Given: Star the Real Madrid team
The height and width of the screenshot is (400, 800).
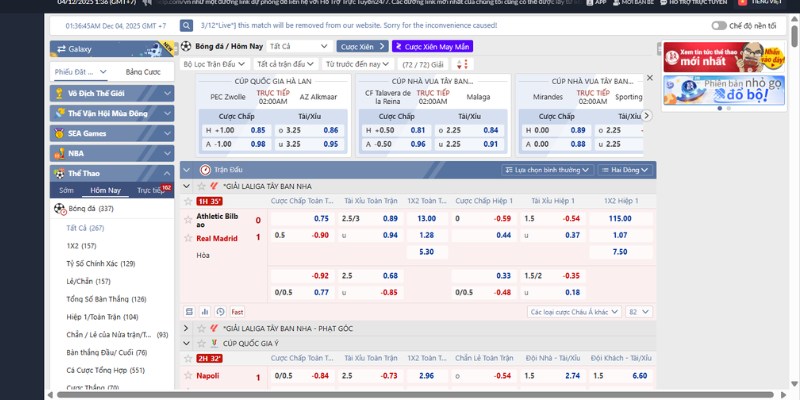Looking at the screenshot, I should click(x=188, y=238).
